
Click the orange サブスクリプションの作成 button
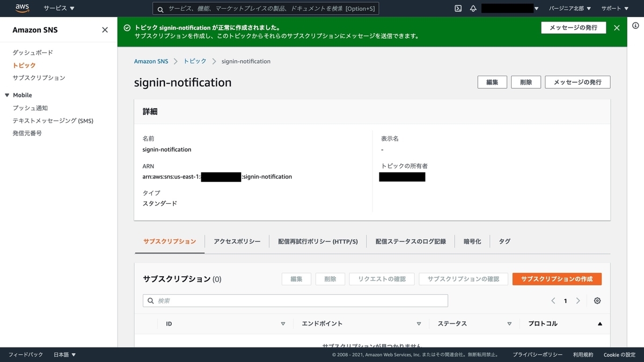coord(557,279)
